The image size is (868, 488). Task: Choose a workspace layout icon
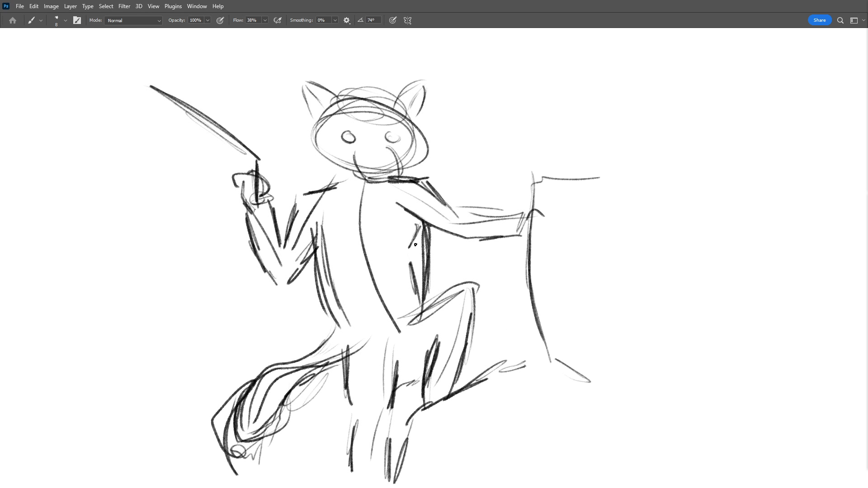click(854, 20)
